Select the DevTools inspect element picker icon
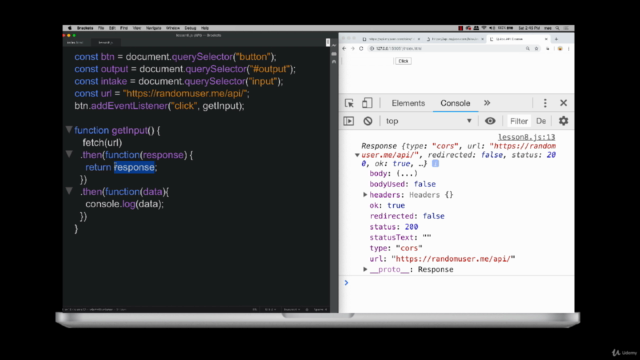The height and width of the screenshot is (360, 640). click(349, 103)
